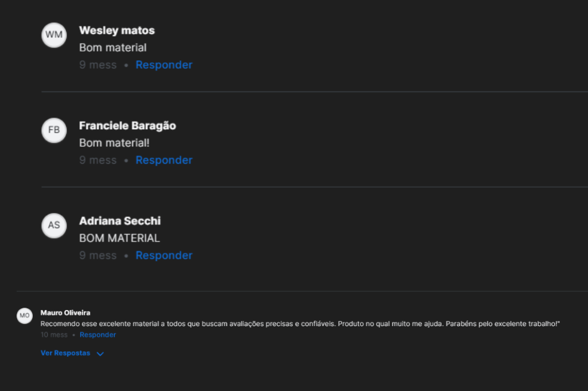This screenshot has width=588, height=391.
Task: Click the MO avatar for Mauro Oliveira
Action: 25,316
